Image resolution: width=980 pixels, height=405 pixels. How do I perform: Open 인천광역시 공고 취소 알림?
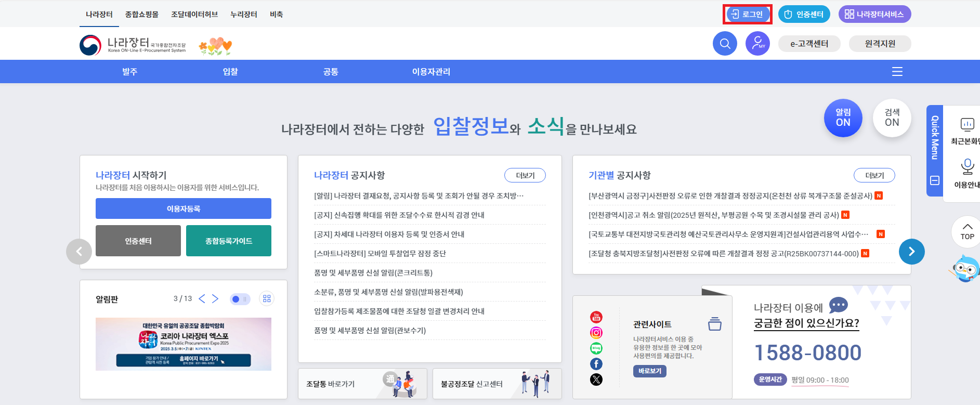point(714,215)
